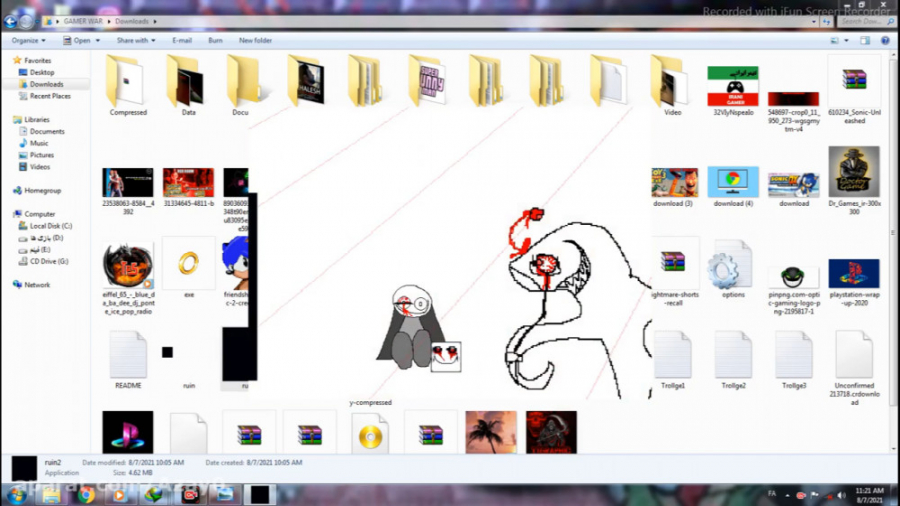This screenshot has width=900, height=506.
Task: Open Explorer help button
Action: (x=885, y=41)
